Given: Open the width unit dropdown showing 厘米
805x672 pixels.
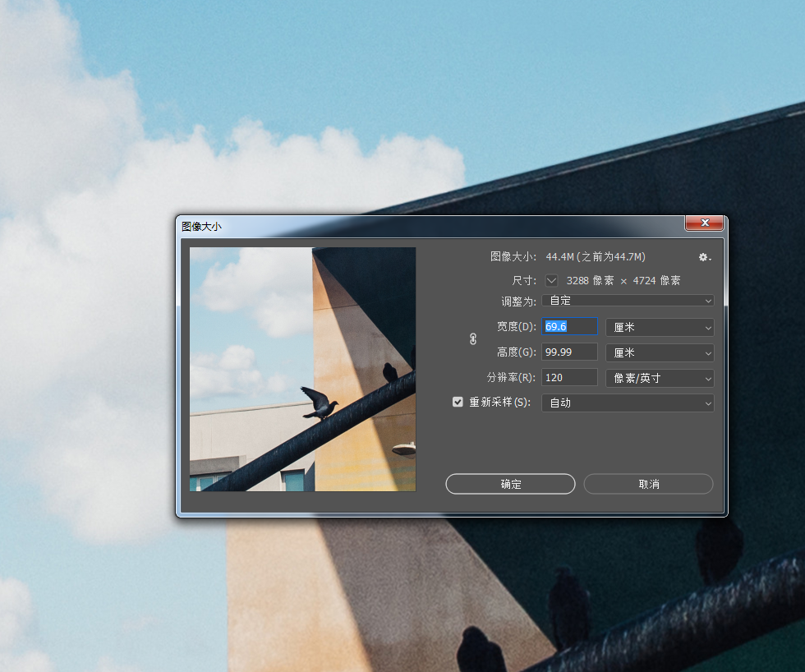Looking at the screenshot, I should click(660, 327).
